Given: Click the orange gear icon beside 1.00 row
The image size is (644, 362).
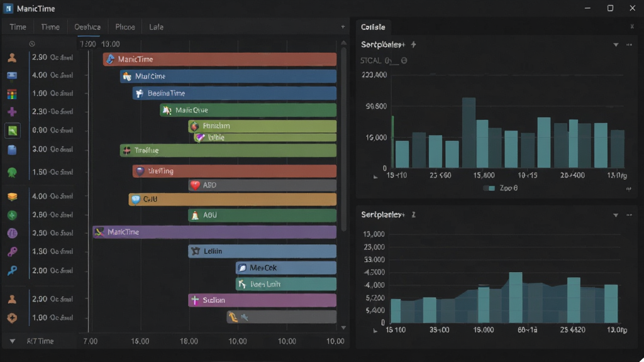Looking at the screenshot, I should click(12, 317).
